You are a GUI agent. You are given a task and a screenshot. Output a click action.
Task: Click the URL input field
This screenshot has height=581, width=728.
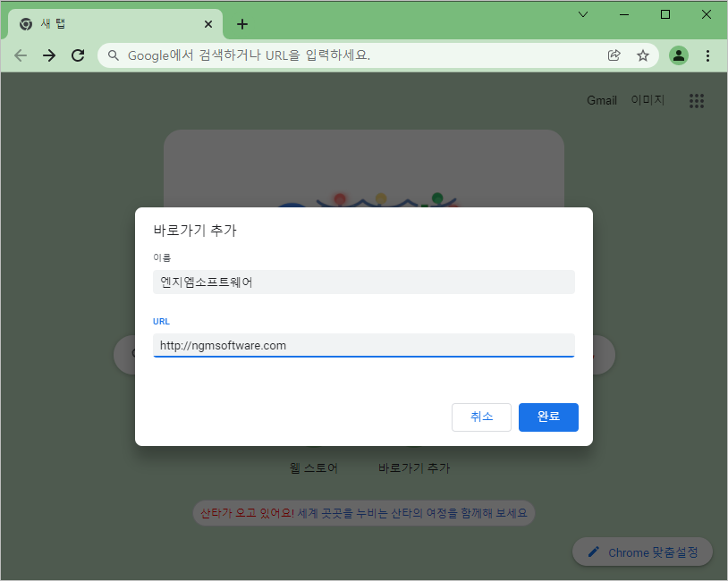364,345
